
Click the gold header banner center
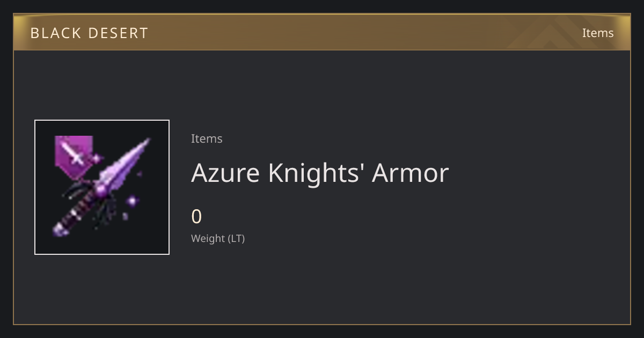pyautogui.click(x=322, y=32)
